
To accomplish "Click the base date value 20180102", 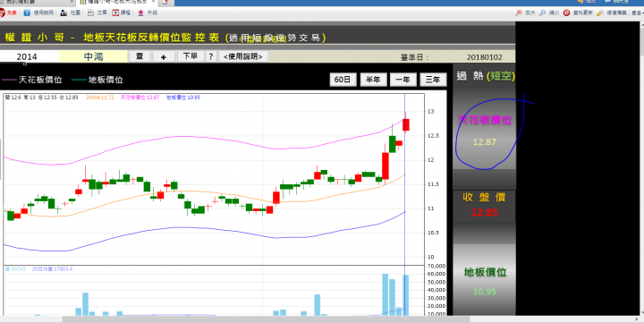I will [484, 57].
